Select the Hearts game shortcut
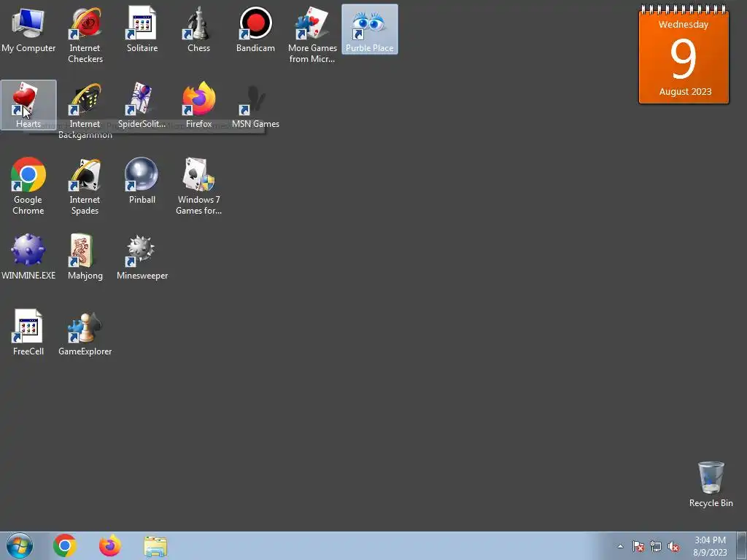Viewport: 747px width, 560px height. pos(28,105)
